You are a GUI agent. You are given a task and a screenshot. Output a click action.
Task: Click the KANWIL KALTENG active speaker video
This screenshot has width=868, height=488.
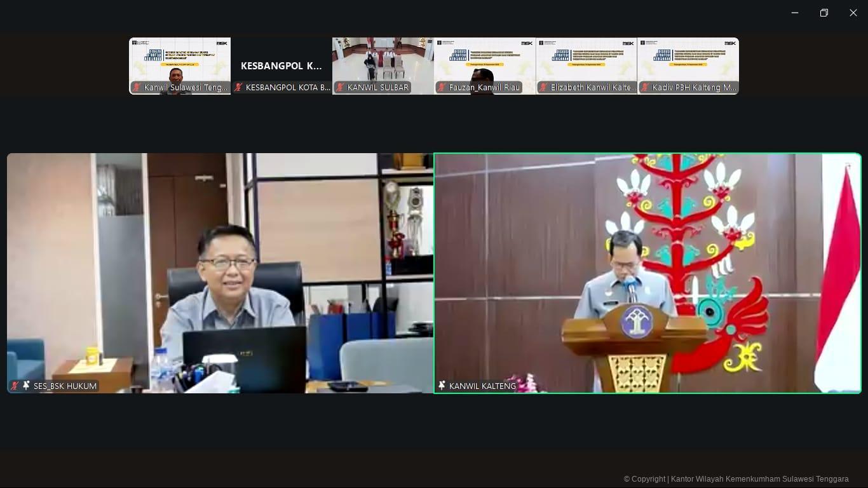tap(648, 273)
